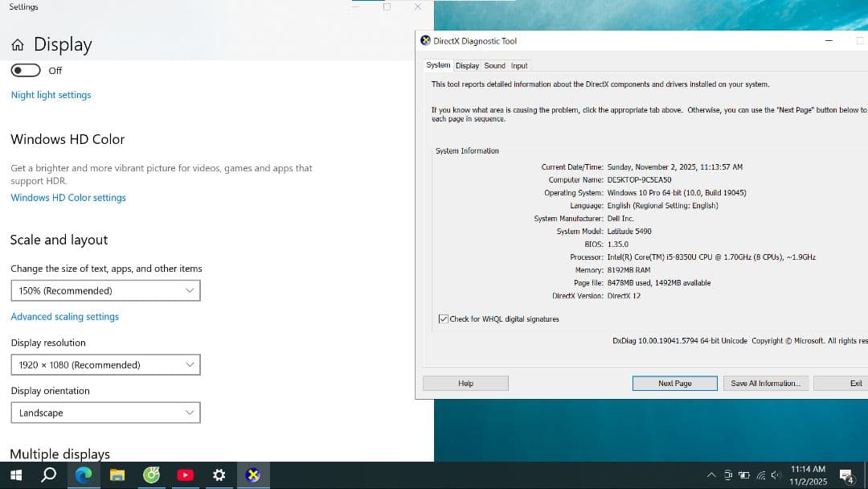Open the text size scaling dropdown at 150%
868x489 pixels.
click(x=105, y=290)
